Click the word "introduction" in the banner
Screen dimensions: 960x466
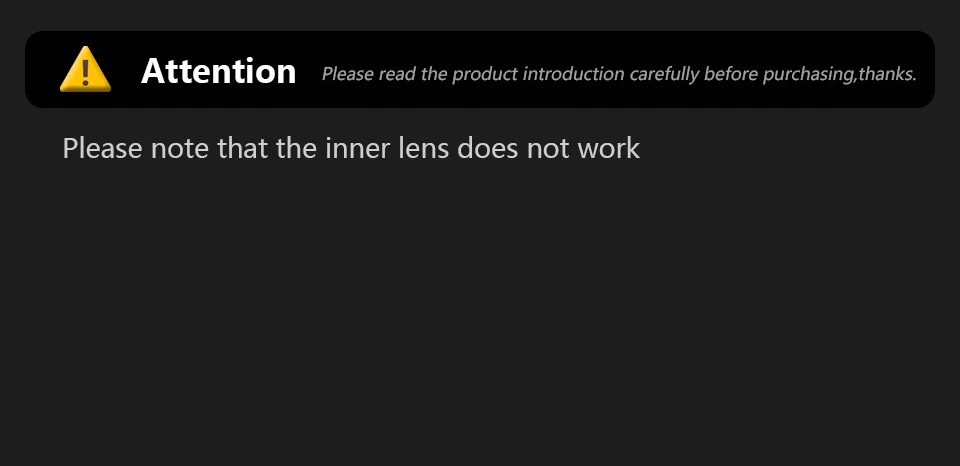[574, 74]
